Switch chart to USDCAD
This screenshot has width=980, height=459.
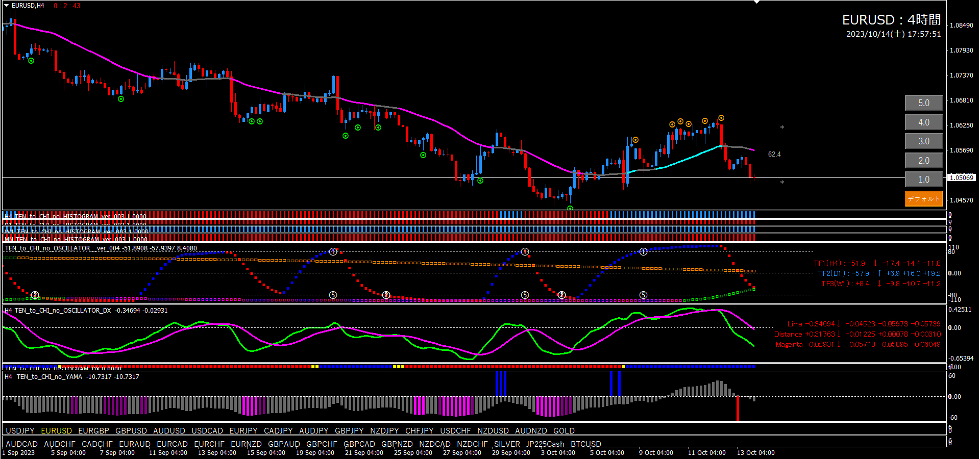tap(207, 431)
